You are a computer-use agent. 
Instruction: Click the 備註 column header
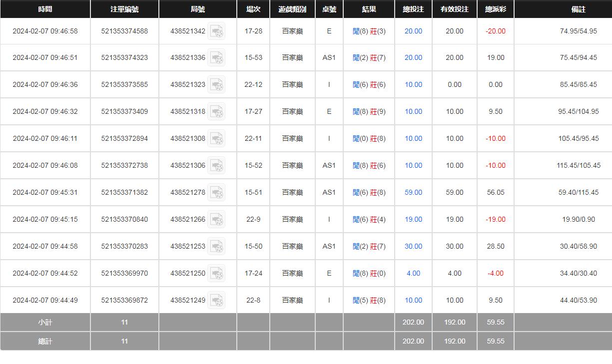[x=578, y=9]
